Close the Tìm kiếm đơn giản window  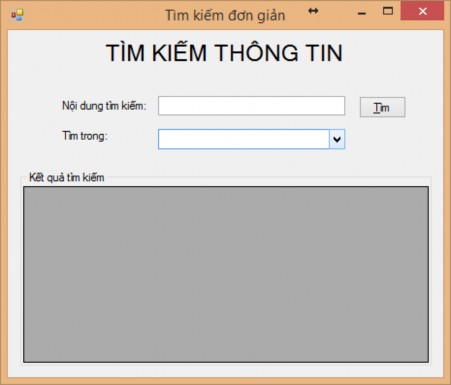[x=422, y=11]
